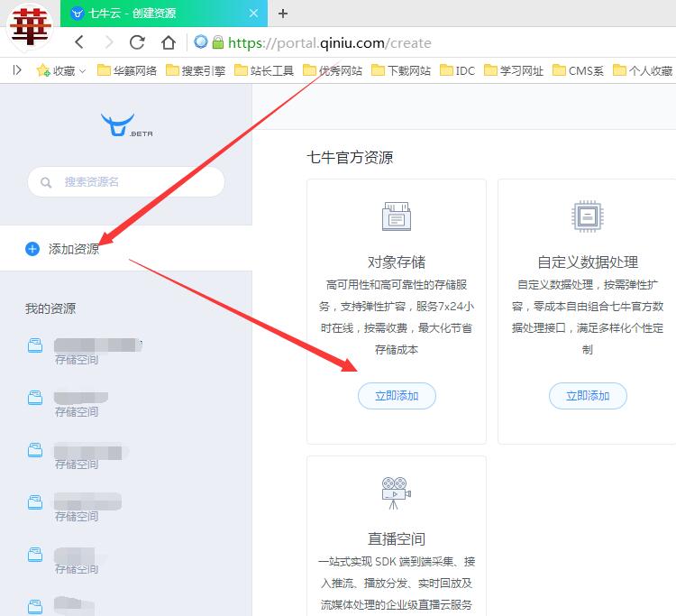Click the 我的资源 heading
Screen dimensions: 676x616
[x=50, y=308]
